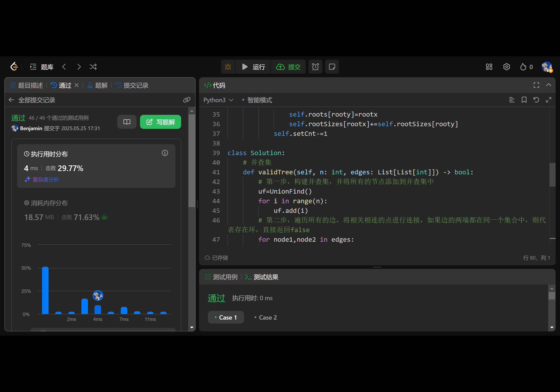Toggle fullscreen for code panel
Image resolution: width=560 pixels, height=392 pixels.
(x=536, y=85)
